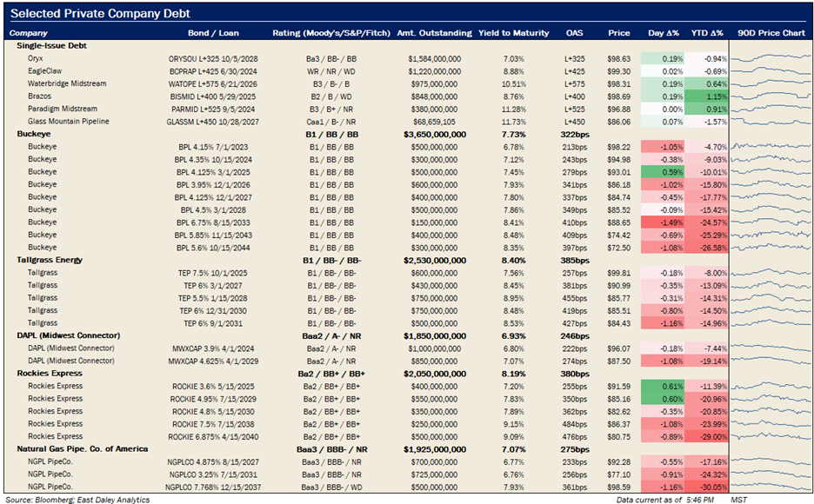Click the Day Δ% column header
814x504 pixels.
click(664, 33)
